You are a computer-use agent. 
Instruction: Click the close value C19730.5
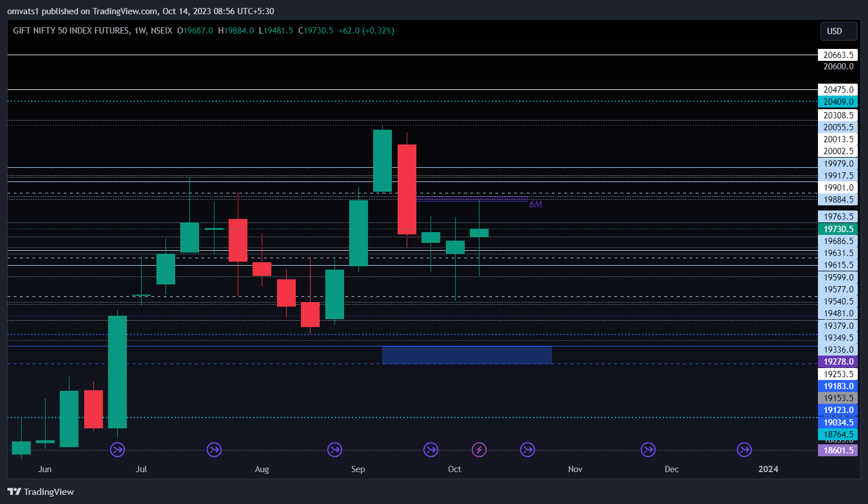[x=316, y=31]
